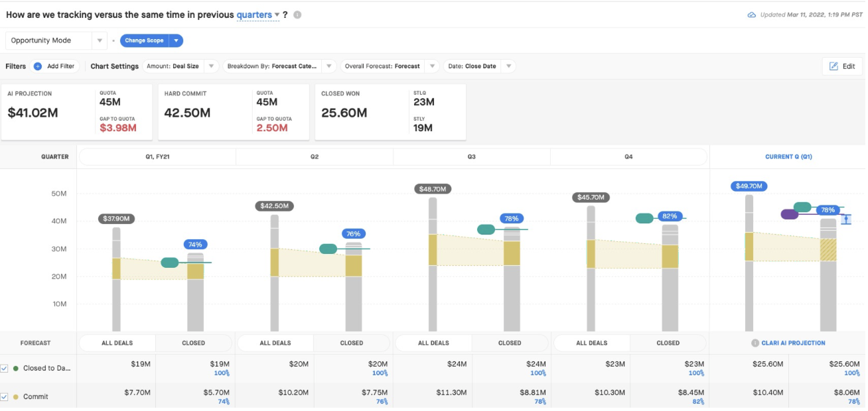Open the Opportunity Mode dropdown
868x411 pixels.
[x=56, y=40]
